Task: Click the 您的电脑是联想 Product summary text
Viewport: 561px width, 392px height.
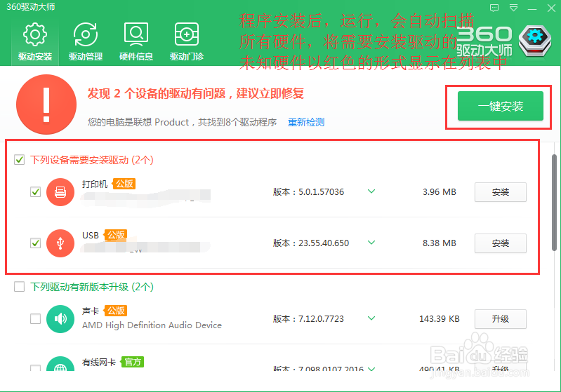Action: pyautogui.click(x=182, y=122)
